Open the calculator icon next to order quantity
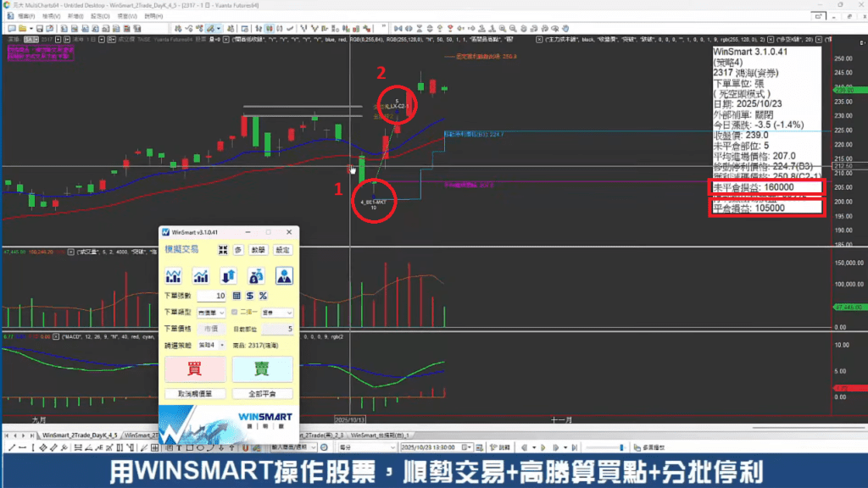 point(236,296)
